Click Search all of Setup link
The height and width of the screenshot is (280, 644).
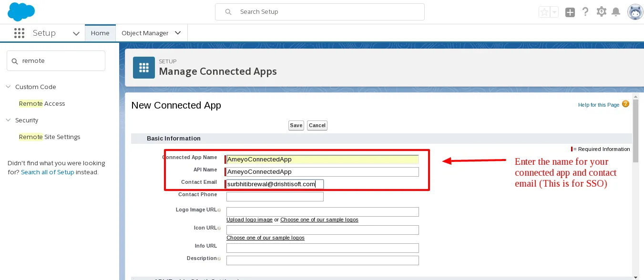coord(48,172)
